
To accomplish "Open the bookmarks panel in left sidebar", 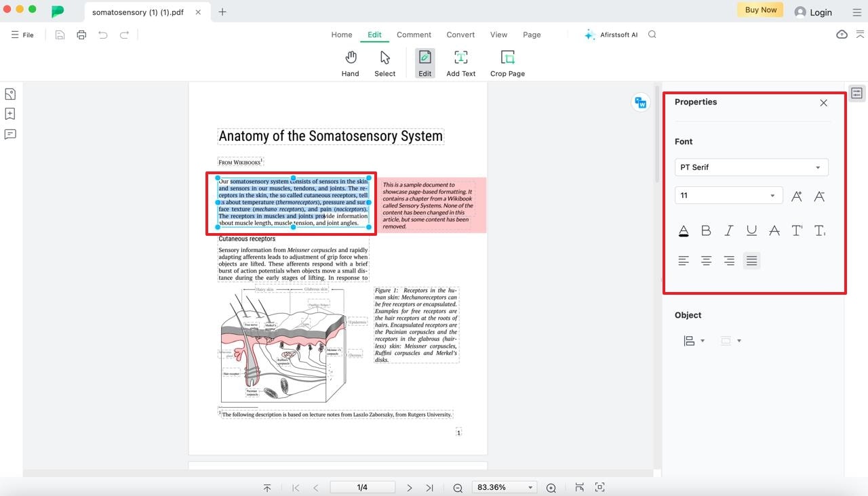I will coord(10,114).
